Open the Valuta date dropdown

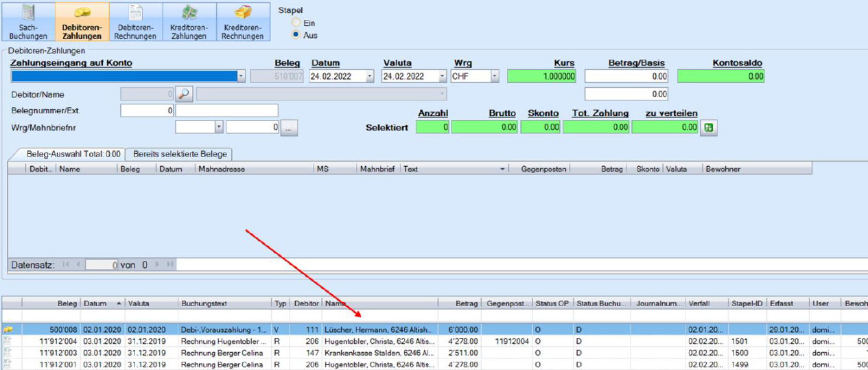tap(442, 77)
